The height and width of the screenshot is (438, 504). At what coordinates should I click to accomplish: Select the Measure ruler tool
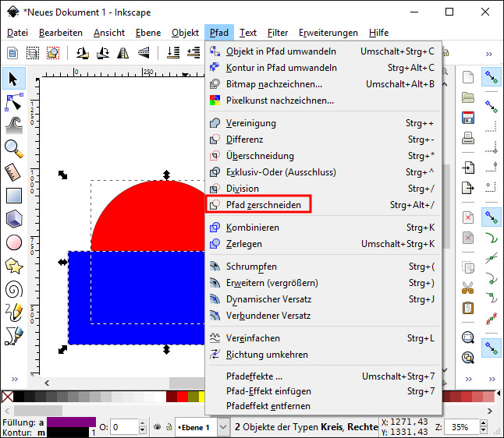[x=13, y=172]
